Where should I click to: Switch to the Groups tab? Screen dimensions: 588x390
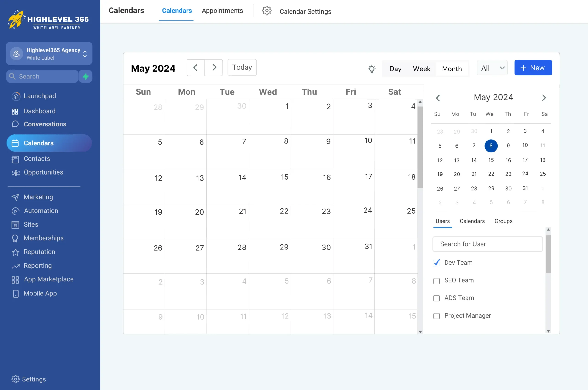503,221
